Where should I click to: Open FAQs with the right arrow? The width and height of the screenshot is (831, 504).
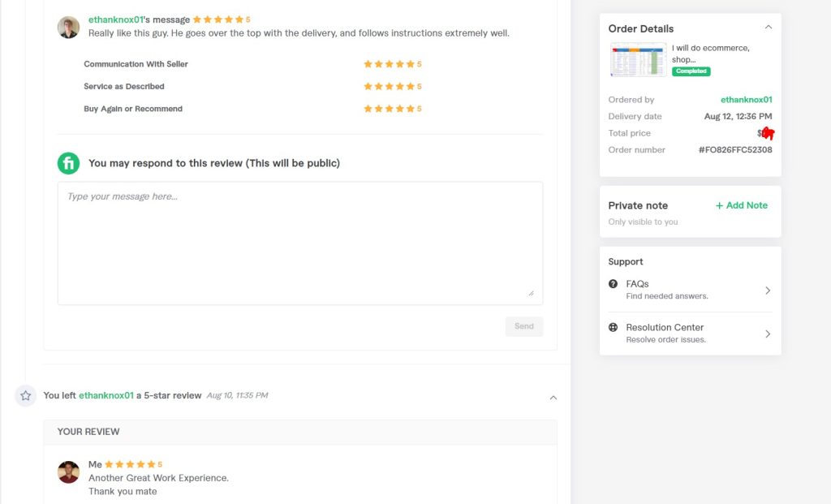768,291
